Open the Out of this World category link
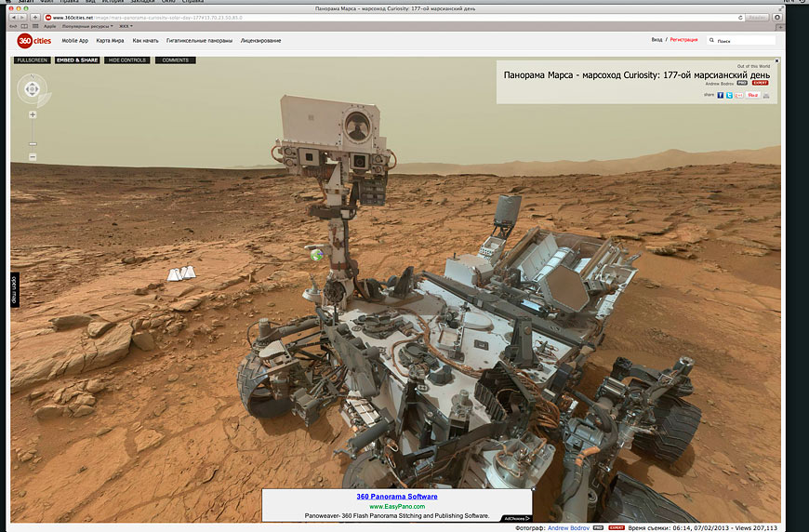 click(x=753, y=66)
